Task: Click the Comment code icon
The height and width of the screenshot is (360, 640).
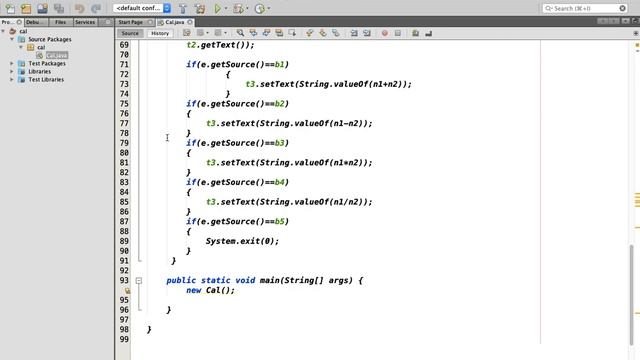Action: click(416, 33)
